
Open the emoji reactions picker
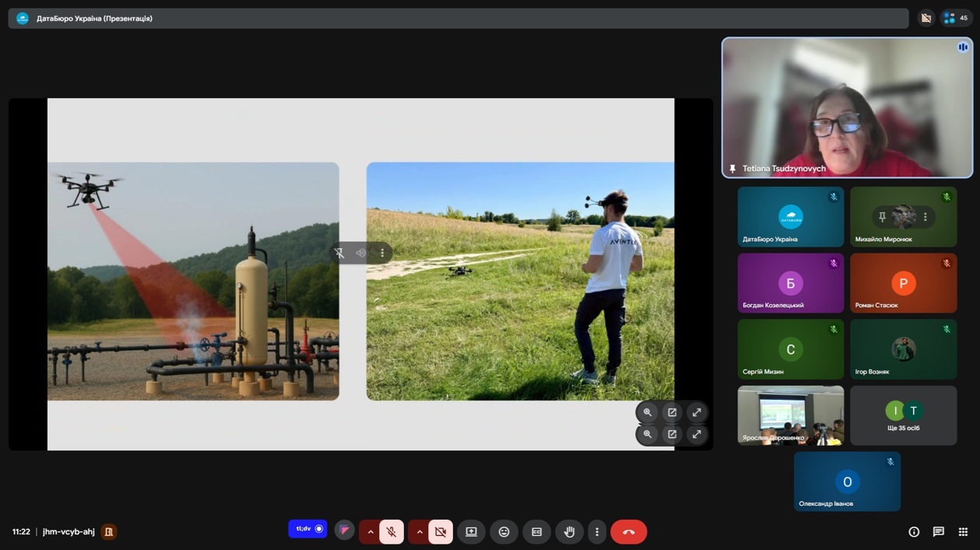tap(504, 532)
